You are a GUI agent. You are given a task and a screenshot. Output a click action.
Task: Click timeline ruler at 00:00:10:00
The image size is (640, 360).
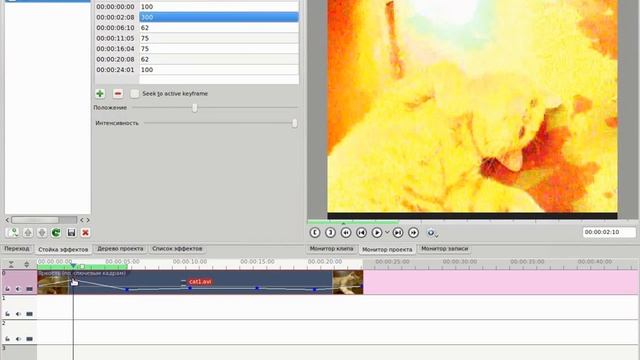(190, 262)
